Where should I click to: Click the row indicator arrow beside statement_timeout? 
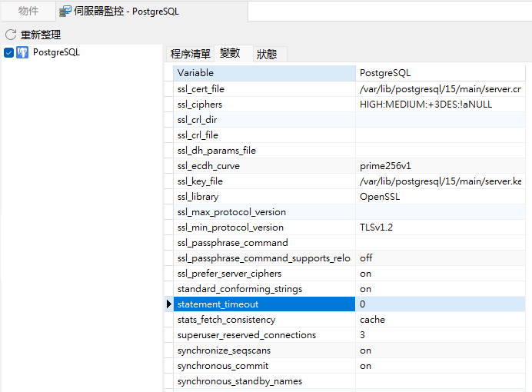[x=169, y=304]
